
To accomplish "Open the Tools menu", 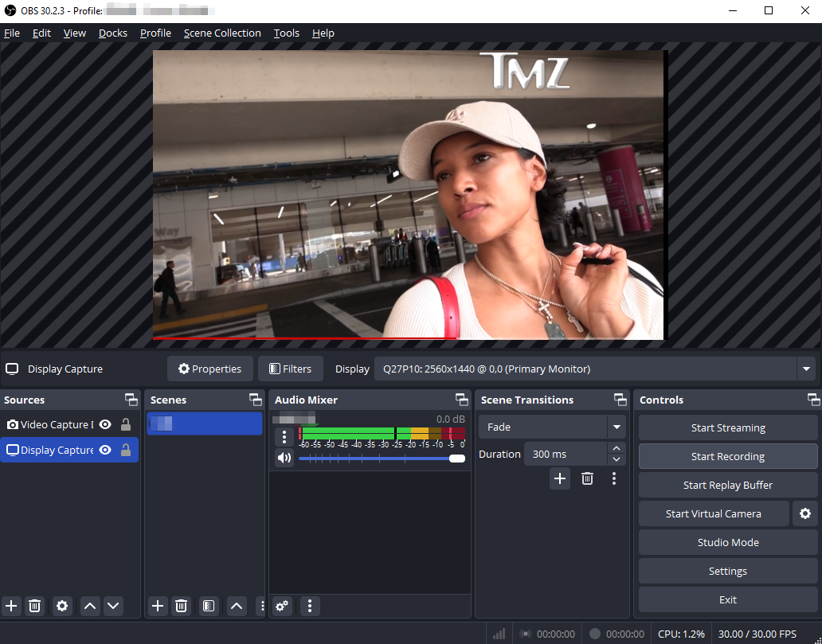I will [286, 33].
